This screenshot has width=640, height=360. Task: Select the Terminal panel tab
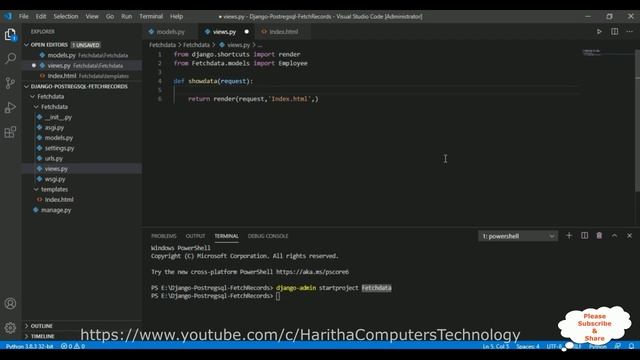click(x=226, y=236)
